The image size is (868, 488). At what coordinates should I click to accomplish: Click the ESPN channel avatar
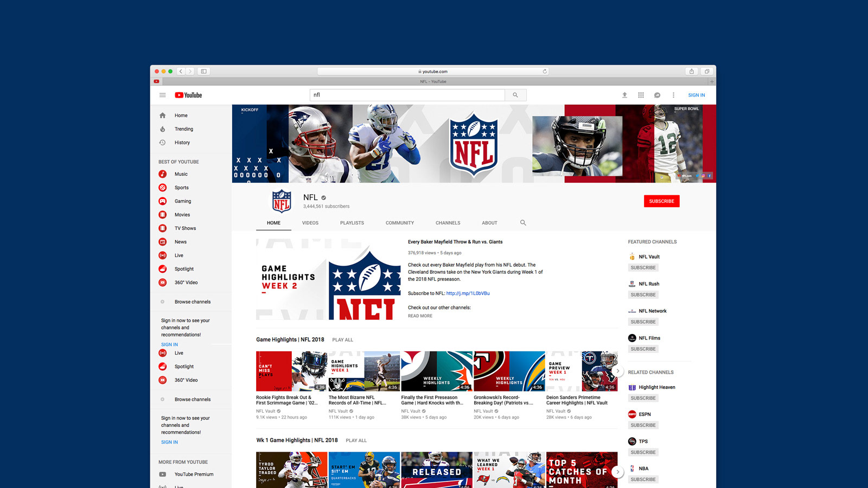click(632, 414)
